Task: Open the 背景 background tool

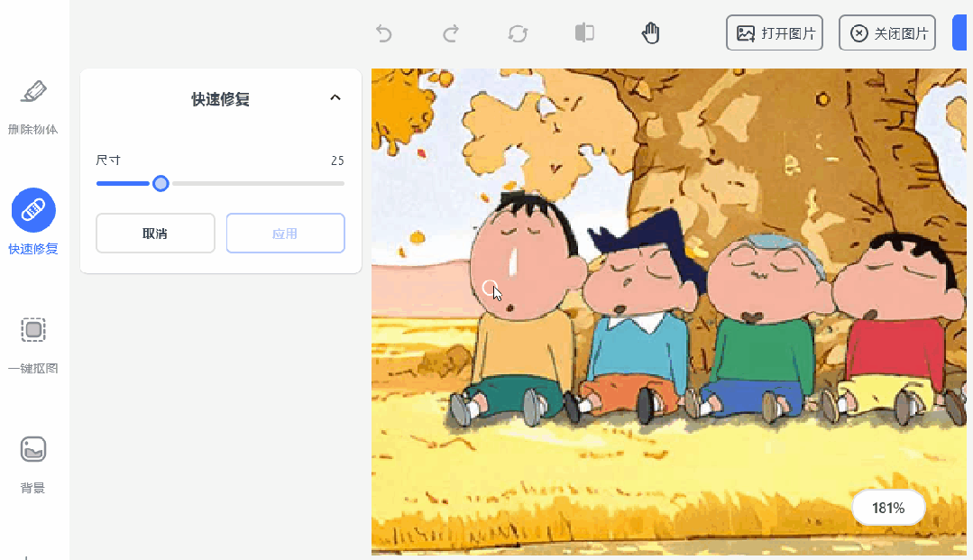Action: pos(32,464)
